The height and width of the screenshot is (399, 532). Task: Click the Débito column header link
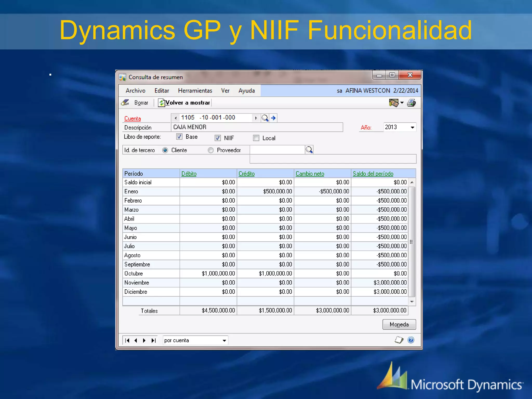tap(189, 174)
